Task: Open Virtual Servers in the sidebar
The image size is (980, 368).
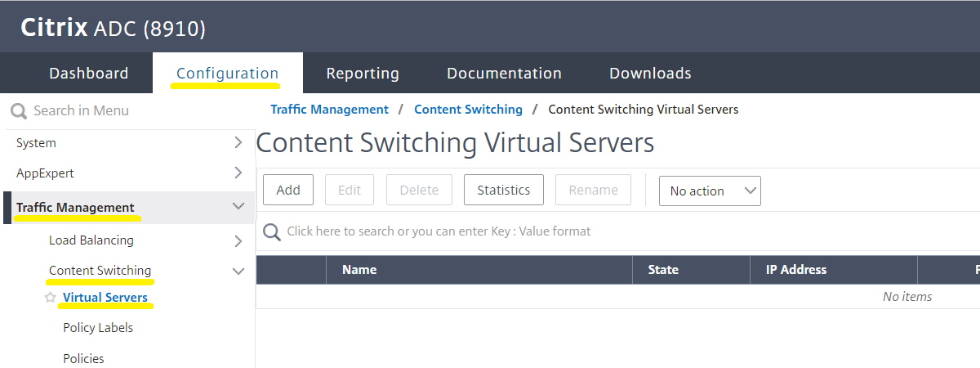Action: click(105, 298)
